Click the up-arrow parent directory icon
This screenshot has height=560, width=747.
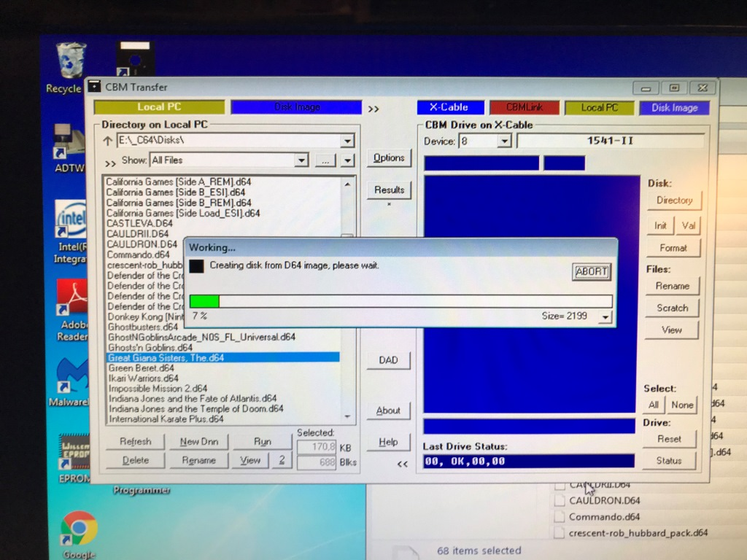tap(107, 141)
